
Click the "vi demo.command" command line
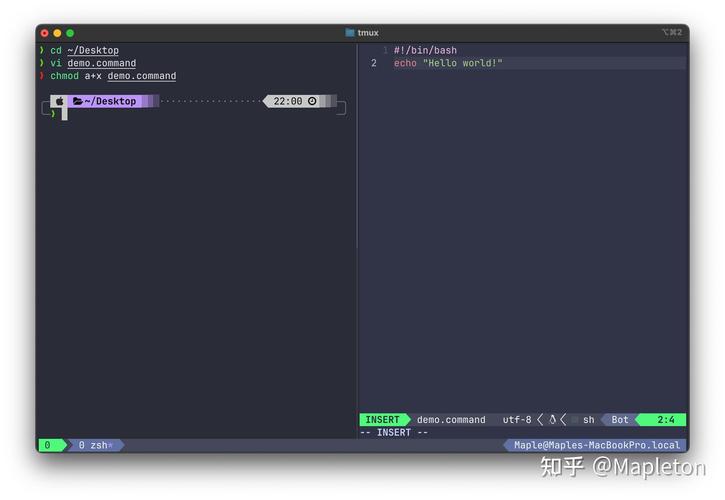click(x=93, y=63)
